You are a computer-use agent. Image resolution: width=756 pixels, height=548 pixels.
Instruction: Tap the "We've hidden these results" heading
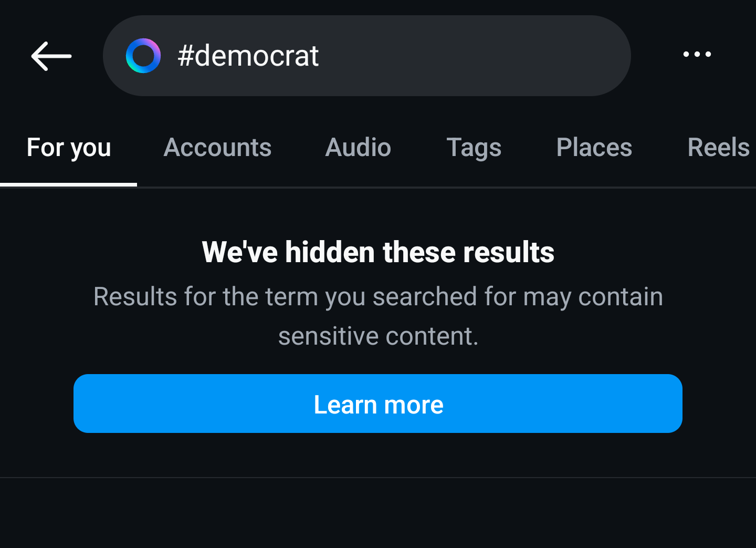tap(378, 252)
